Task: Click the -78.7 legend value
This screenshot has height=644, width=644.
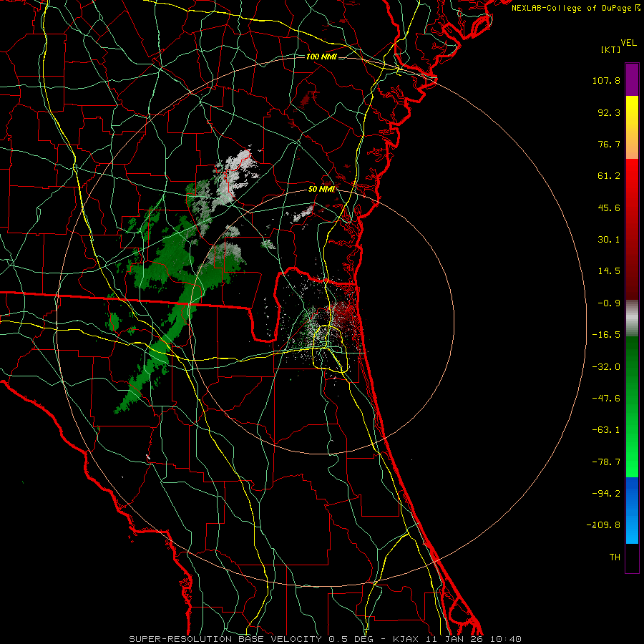Action: (606, 462)
